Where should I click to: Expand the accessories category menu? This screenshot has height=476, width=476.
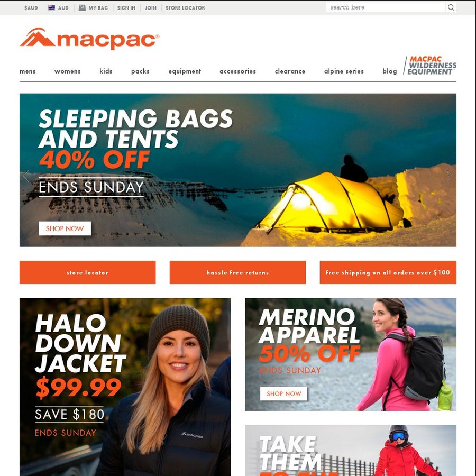237,71
